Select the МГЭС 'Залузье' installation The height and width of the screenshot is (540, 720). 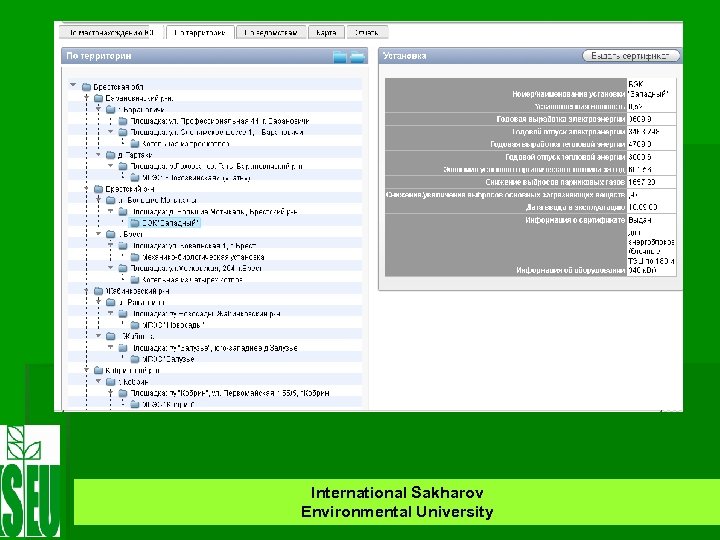coord(168,359)
